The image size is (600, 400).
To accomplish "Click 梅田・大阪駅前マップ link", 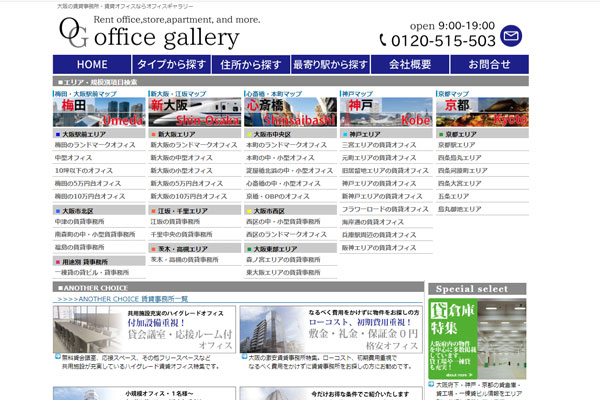I will point(86,93).
